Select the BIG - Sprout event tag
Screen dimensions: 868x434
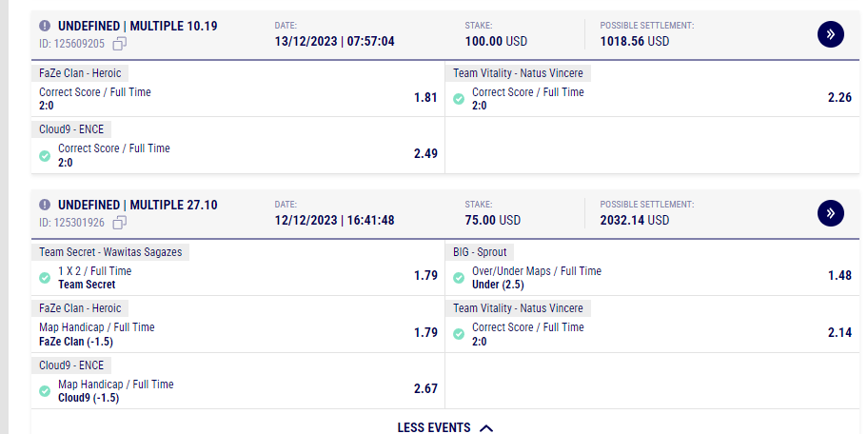click(x=480, y=252)
